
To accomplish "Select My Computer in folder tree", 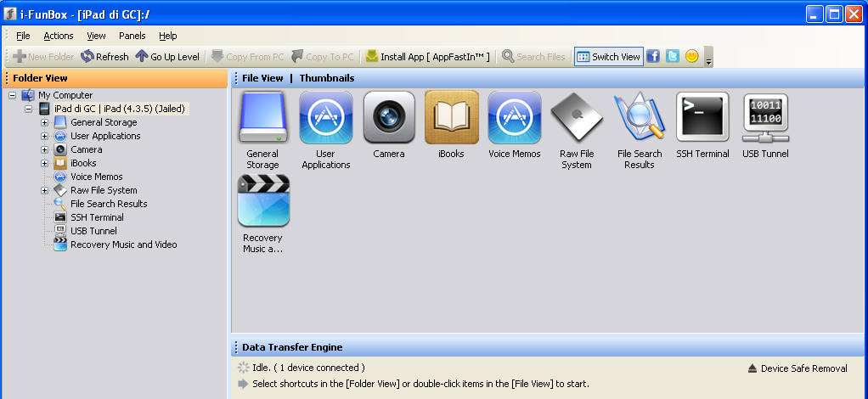I will coord(65,95).
